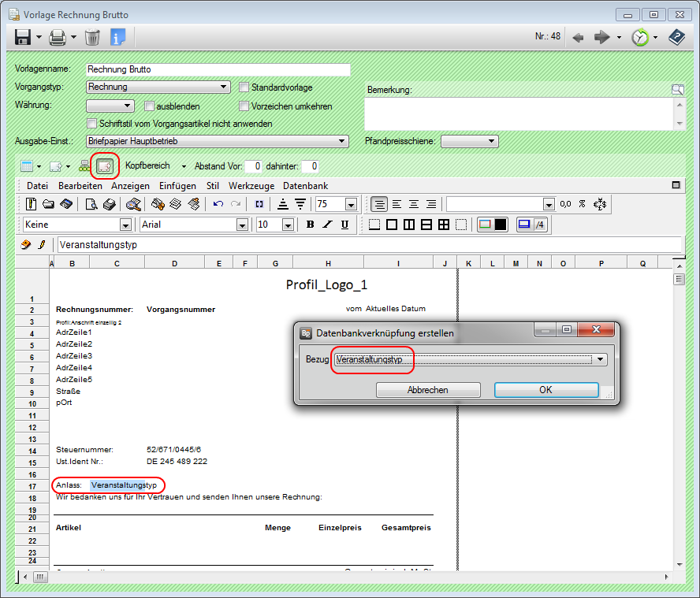Check the ausblenden box next to Währung
The height and width of the screenshot is (598, 700).
(150, 106)
